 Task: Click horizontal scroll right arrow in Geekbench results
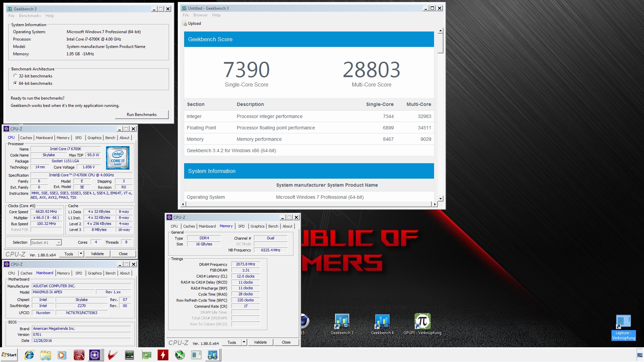pyautogui.click(x=435, y=204)
